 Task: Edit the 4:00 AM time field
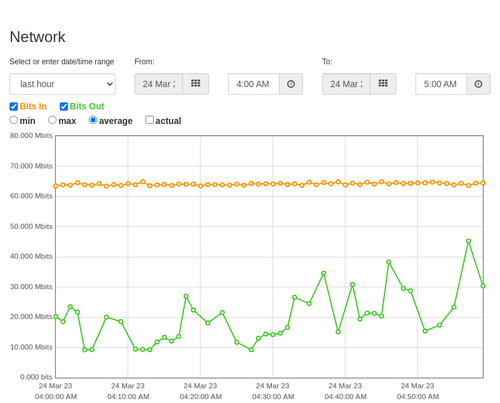[x=254, y=84]
